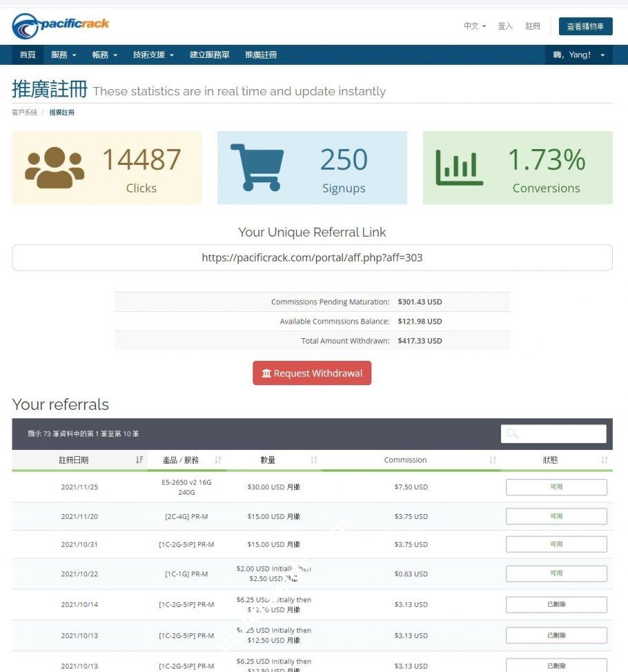Viewport: 628px width, 672px height.
Task: Click the 登入 link
Action: [505, 26]
